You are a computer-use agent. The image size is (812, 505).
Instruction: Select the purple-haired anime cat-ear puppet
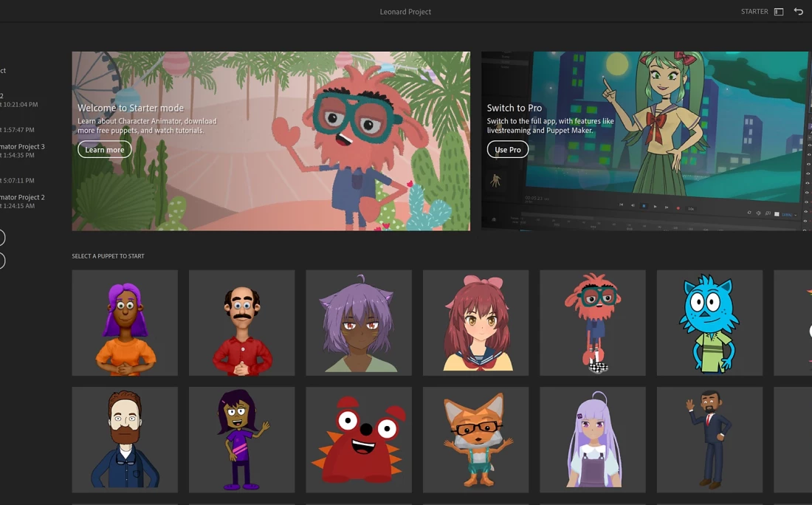[359, 323]
